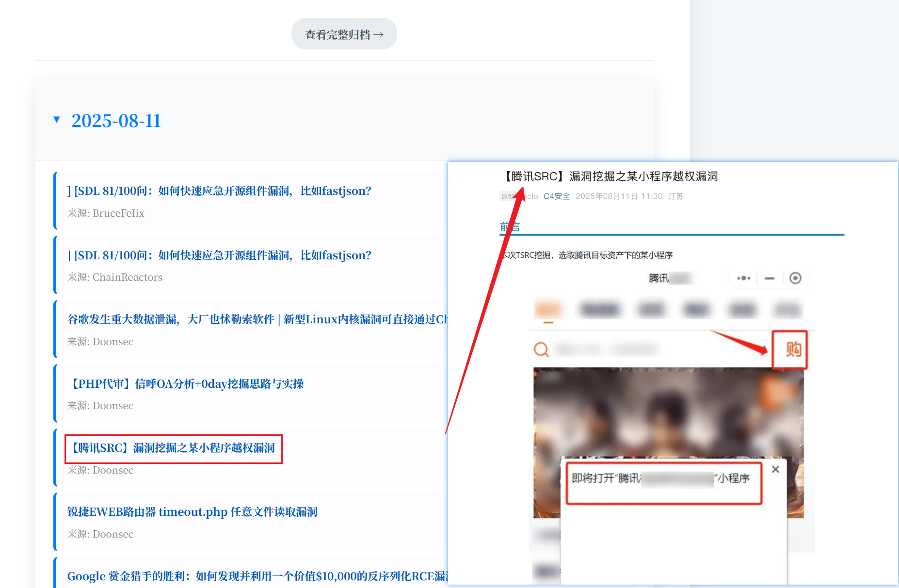
Task: Click 来源: Doonsec under 锐捷EWEB路由器
Action: pos(100,534)
